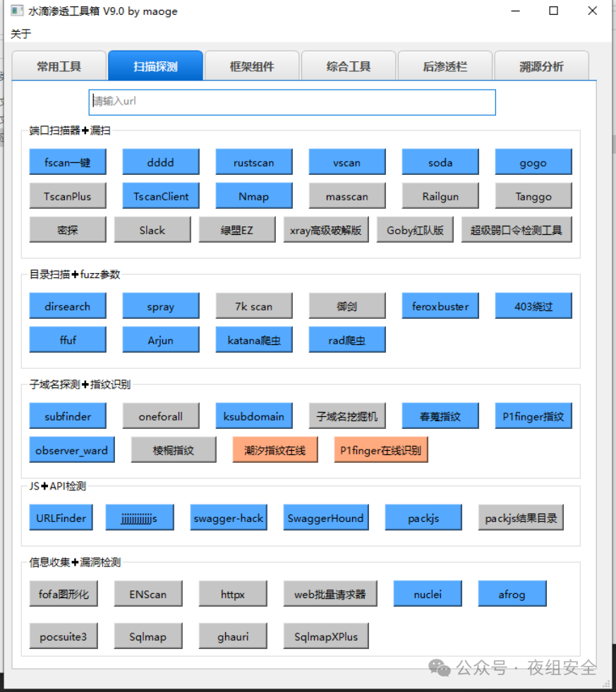Open TscanPlus tool
Screen dimensions: 616x692
(68, 196)
